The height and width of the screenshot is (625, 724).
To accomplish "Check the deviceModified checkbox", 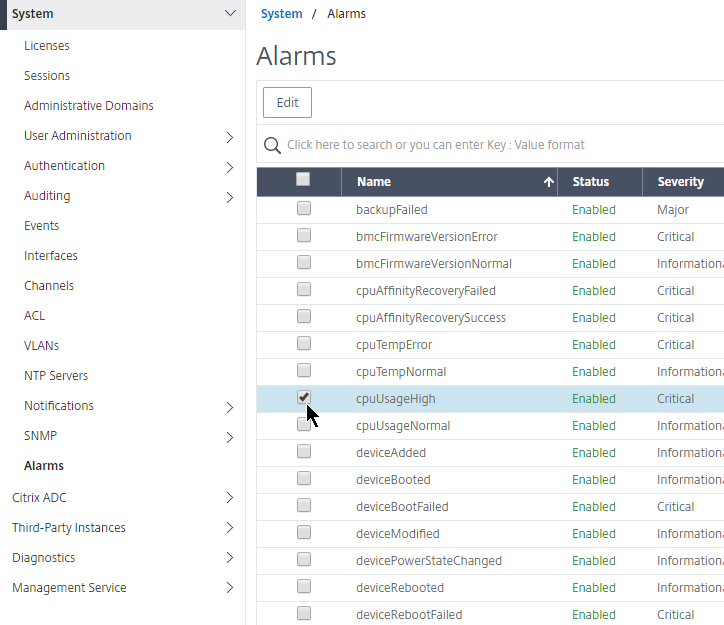I will tap(304, 533).
